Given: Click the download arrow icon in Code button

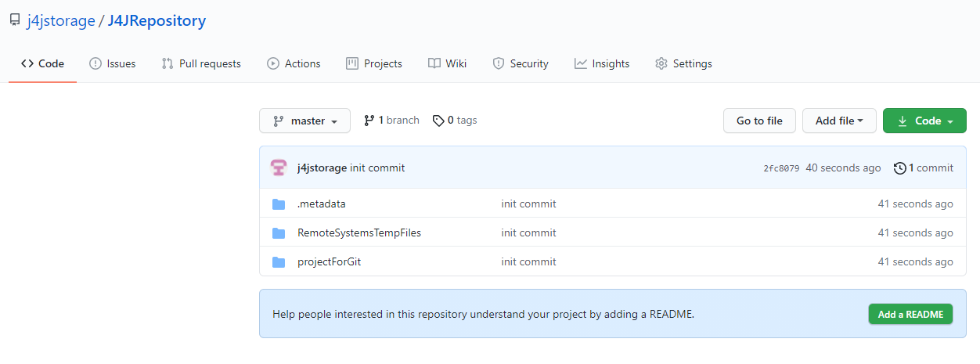Looking at the screenshot, I should 903,121.
